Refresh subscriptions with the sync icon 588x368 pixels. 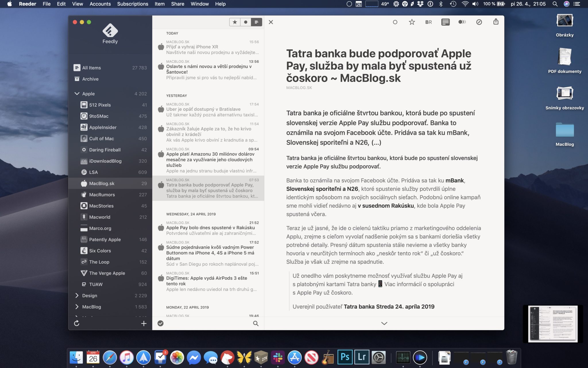77,323
